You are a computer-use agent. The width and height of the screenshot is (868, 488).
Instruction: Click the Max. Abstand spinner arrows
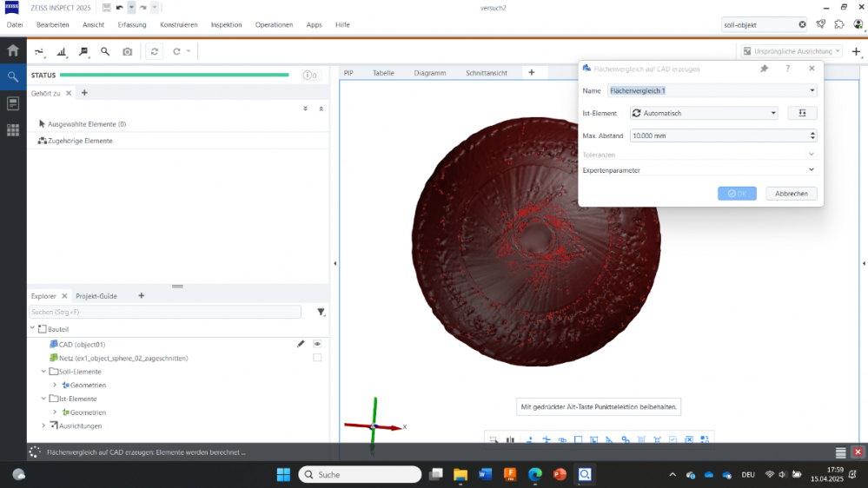pyautogui.click(x=812, y=135)
